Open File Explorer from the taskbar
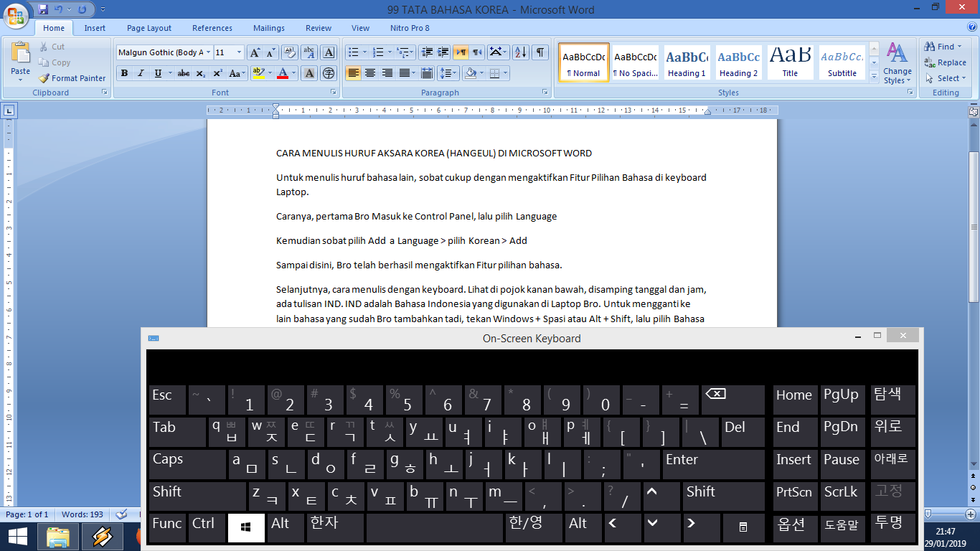This screenshot has width=980, height=551. pos(57,536)
